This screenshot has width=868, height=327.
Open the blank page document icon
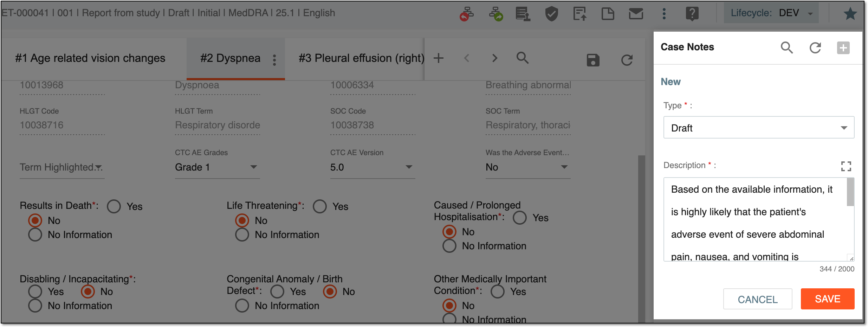(608, 14)
